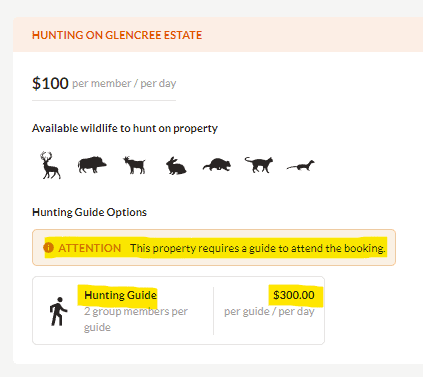Image resolution: width=423 pixels, height=377 pixels.
Task: Click the deer wildlife icon
Action: pos(50,165)
